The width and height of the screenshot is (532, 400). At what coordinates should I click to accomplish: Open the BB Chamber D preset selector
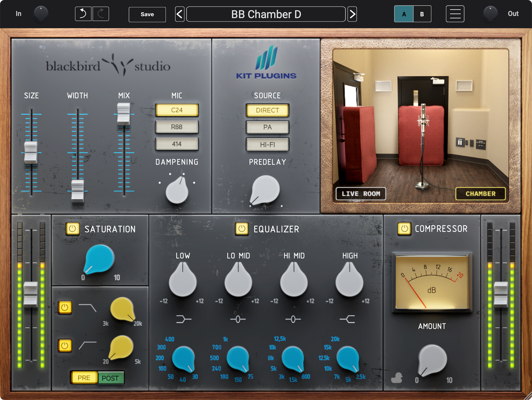click(x=266, y=14)
